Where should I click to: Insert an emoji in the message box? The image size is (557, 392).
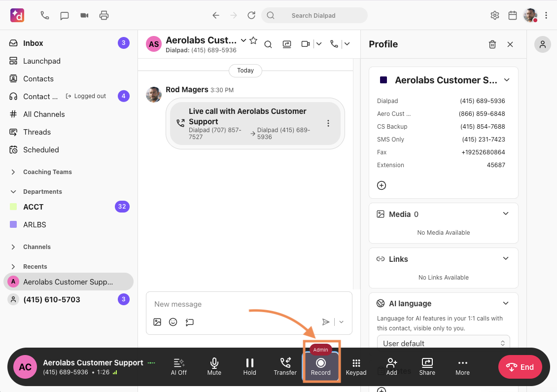[173, 322]
